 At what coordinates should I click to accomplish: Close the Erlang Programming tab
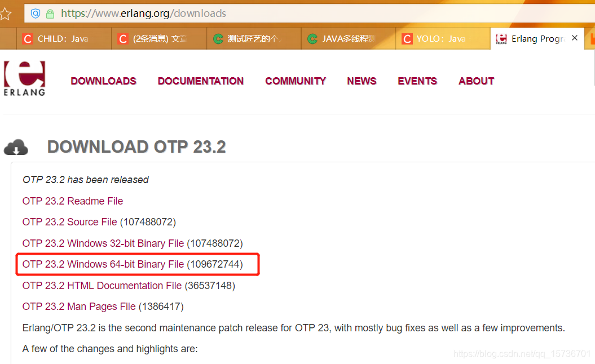[x=575, y=38]
